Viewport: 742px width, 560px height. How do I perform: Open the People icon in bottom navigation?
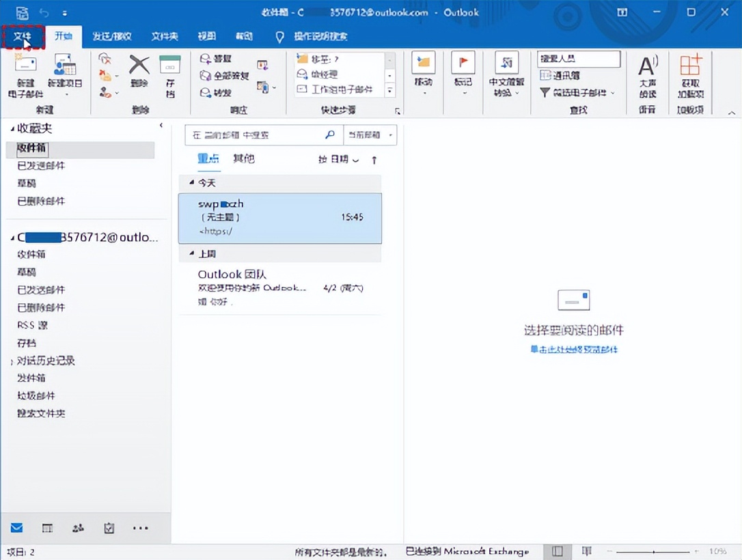pos(78,527)
